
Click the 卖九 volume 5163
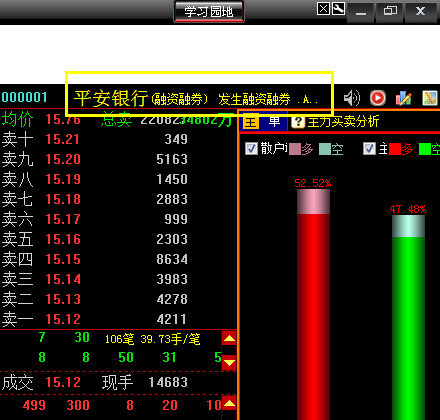[x=172, y=159]
